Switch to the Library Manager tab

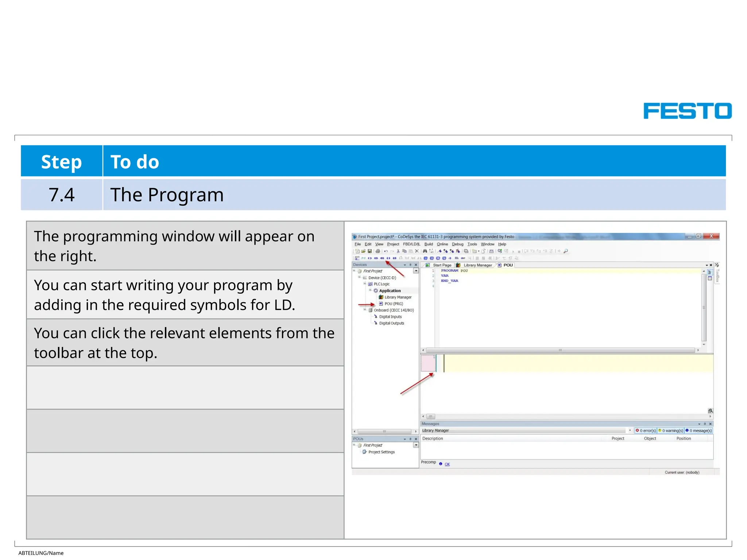click(x=474, y=265)
